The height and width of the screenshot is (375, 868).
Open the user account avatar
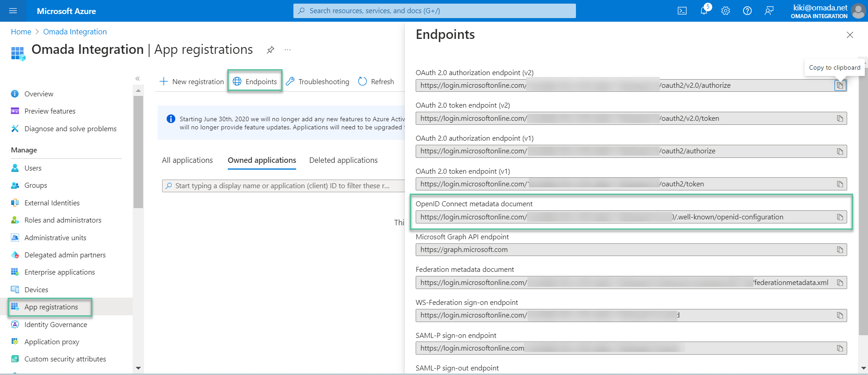coord(858,11)
